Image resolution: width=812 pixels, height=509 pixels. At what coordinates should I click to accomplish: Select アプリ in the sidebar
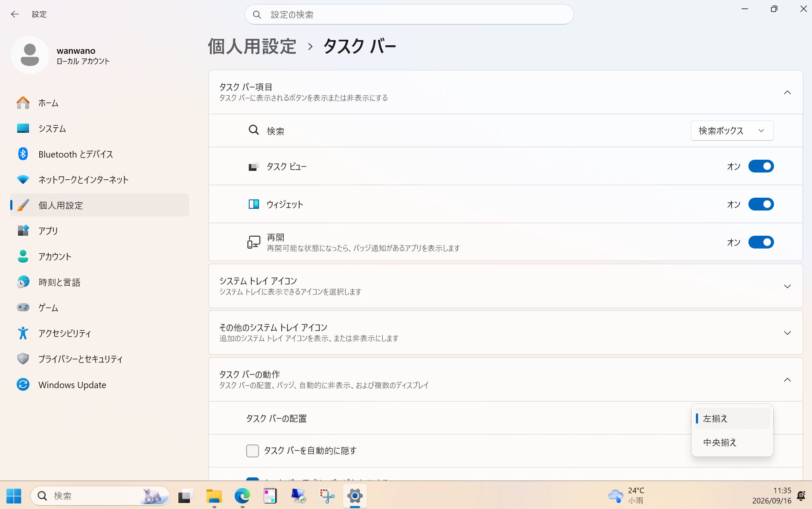tap(99, 231)
